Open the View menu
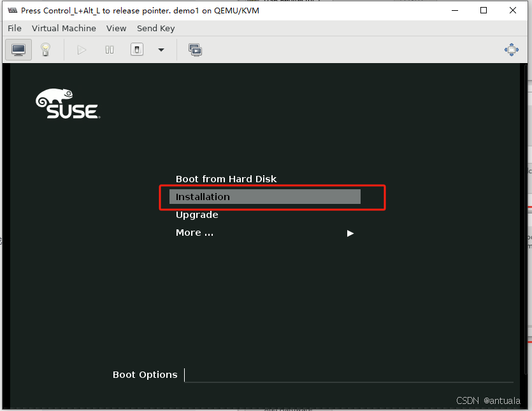Image resolution: width=532 pixels, height=411 pixels. (117, 28)
